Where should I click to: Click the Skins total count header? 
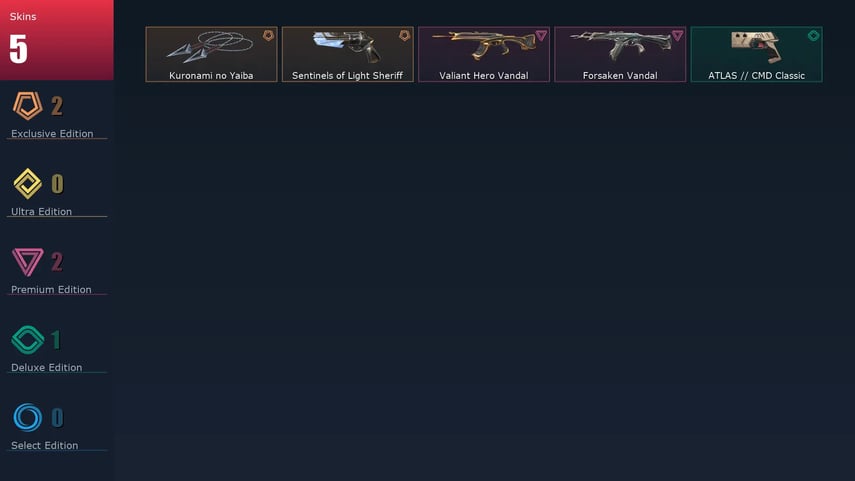(57, 40)
